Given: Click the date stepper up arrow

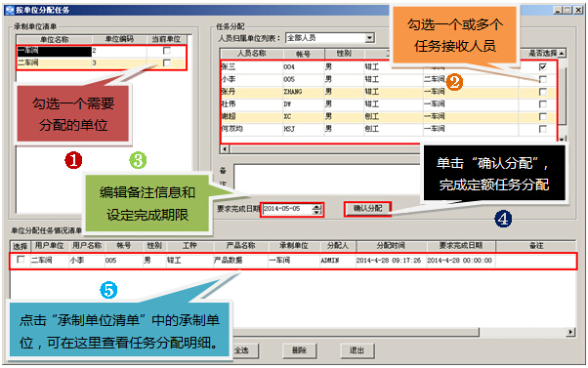Looking at the screenshot, I should 317,207.
